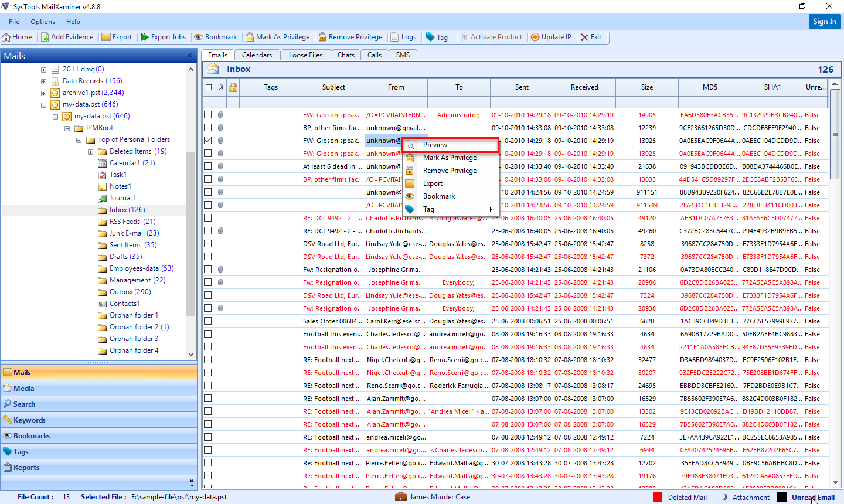Choose Preview from the context menu
This screenshot has width=844, height=504.
tap(435, 144)
